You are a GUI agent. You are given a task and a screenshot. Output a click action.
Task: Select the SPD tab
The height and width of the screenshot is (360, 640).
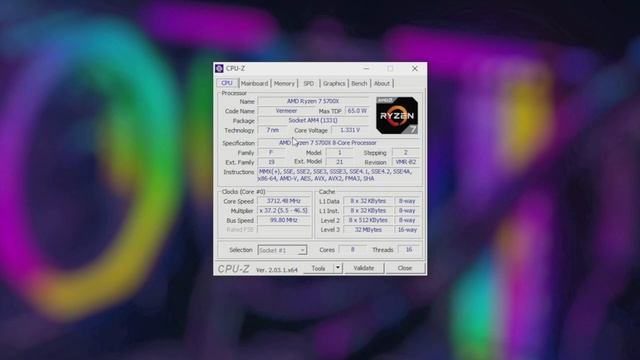[x=309, y=83]
